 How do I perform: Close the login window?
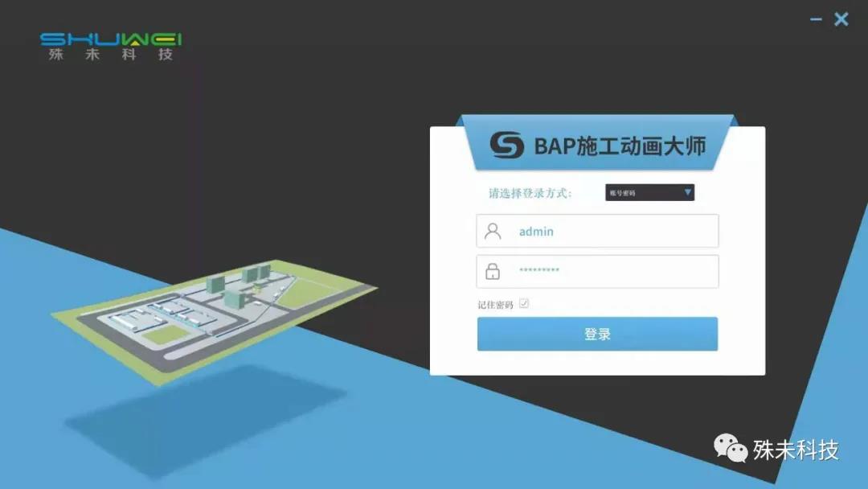(841, 19)
